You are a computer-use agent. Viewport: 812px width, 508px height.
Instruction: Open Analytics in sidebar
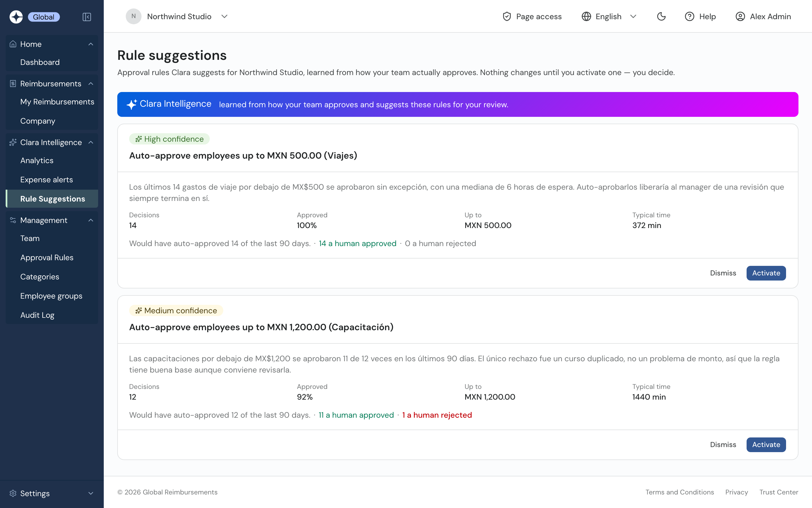[x=52, y=161]
